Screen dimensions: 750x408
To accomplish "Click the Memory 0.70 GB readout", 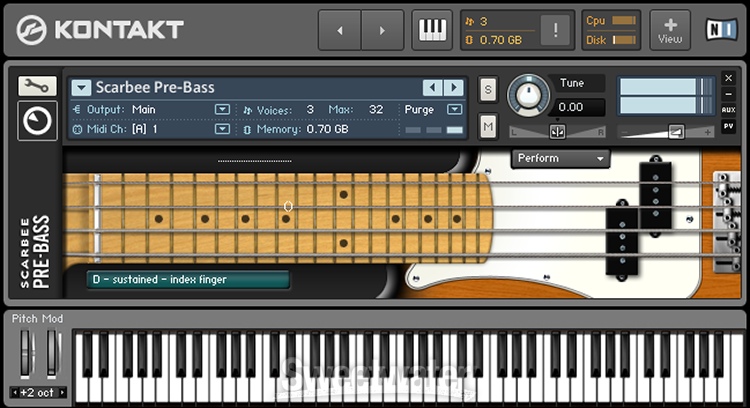I will pos(327,129).
